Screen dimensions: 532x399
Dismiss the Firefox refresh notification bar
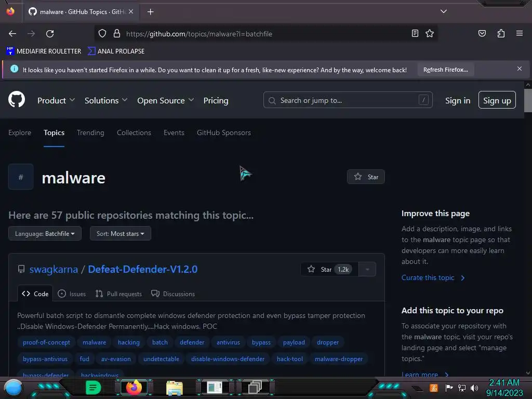point(519,69)
